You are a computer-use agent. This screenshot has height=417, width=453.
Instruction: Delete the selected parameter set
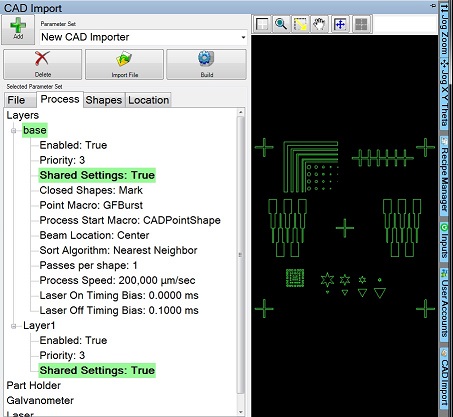coord(43,64)
